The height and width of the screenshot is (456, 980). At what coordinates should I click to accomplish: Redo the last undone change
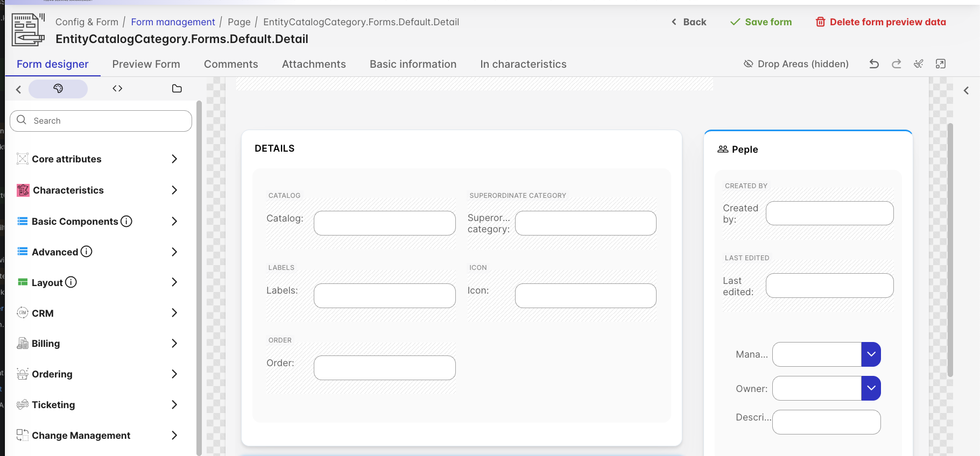[896, 64]
